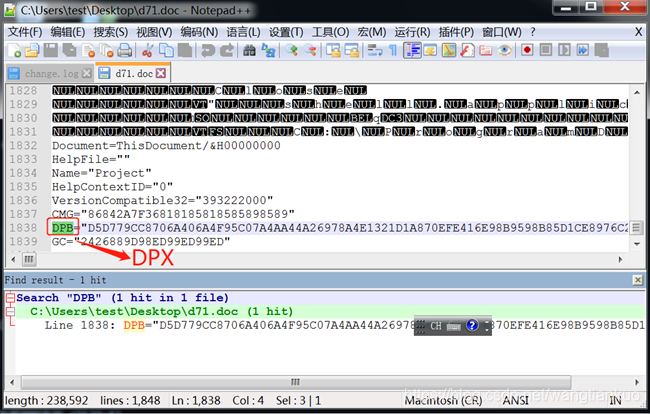Close the current file via toolbar icon
The image size is (650, 414).
coord(88,51)
